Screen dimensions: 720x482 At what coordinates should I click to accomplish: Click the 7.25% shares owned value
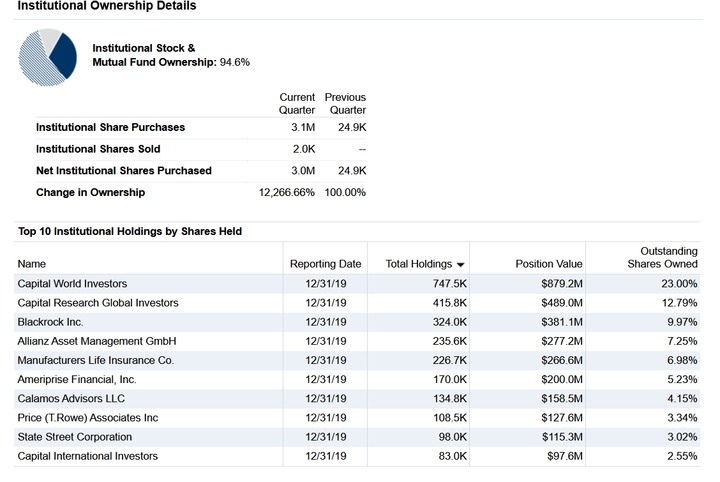[x=682, y=341]
